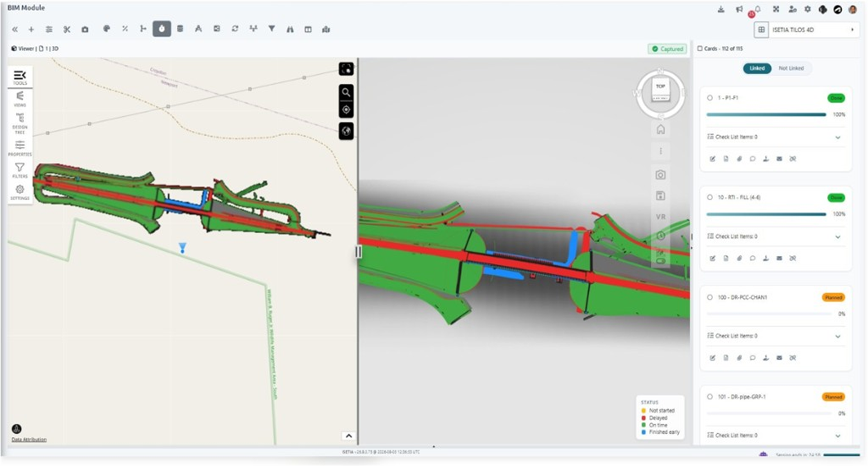This screenshot has width=868, height=466.
Task: Click the binoculars search icon
Action: [290, 29]
